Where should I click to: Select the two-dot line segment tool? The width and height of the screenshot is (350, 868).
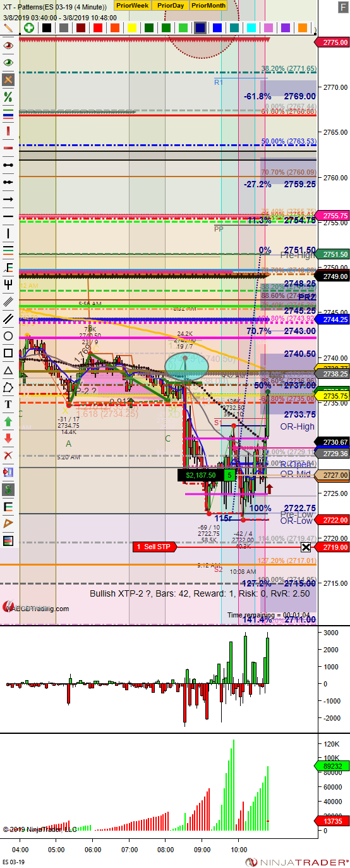click(8, 165)
